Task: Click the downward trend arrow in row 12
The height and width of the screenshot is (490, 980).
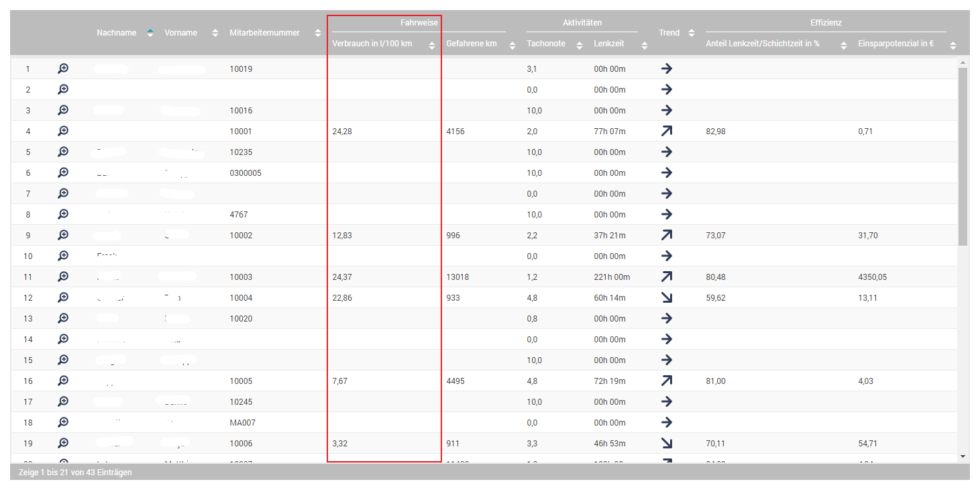Action: [666, 298]
